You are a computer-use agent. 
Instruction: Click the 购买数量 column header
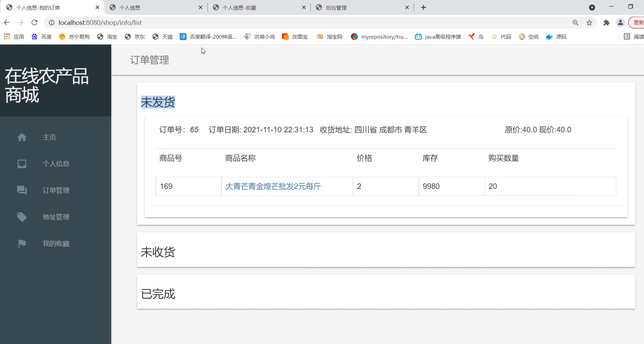[503, 158]
